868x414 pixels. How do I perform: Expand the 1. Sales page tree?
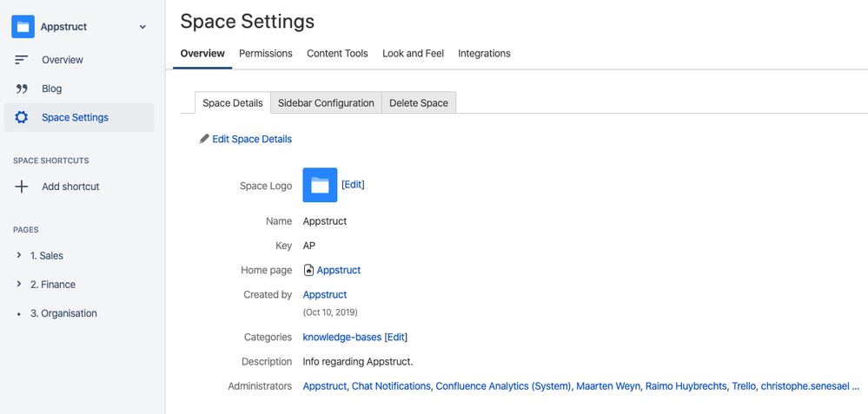pos(19,255)
